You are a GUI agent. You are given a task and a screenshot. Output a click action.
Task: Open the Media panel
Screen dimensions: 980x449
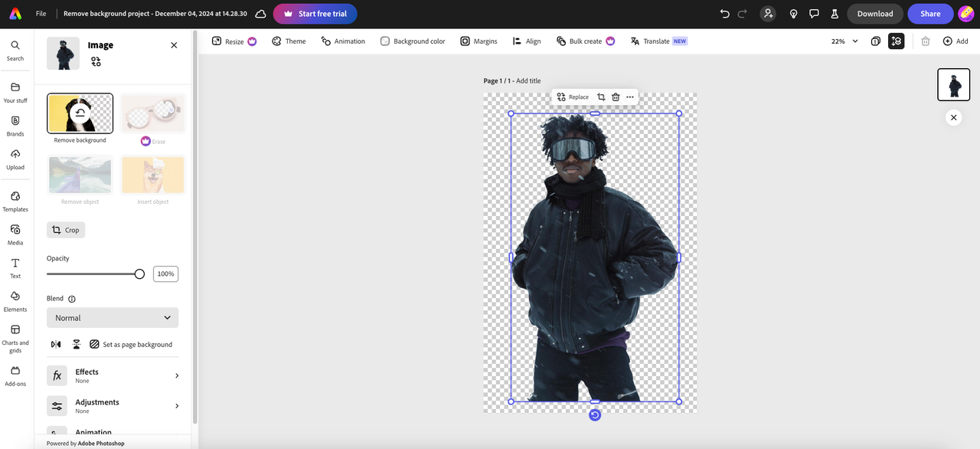(15, 234)
